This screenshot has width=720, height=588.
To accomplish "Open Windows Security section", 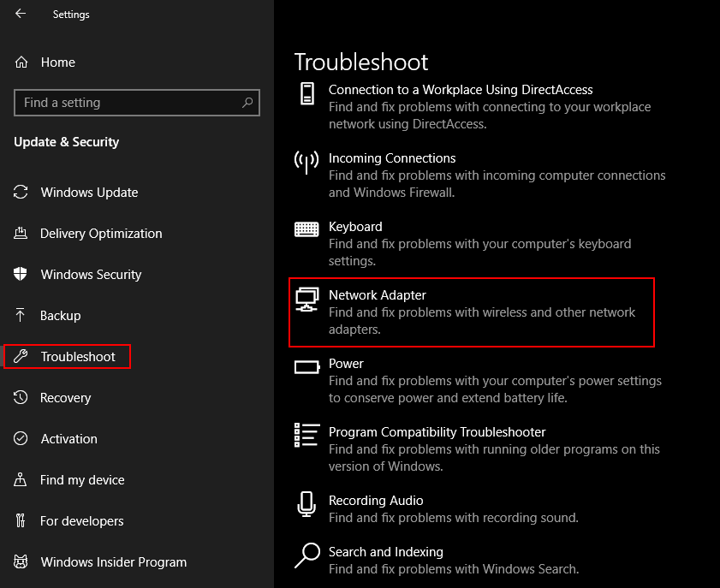I will pyautogui.click(x=91, y=274).
